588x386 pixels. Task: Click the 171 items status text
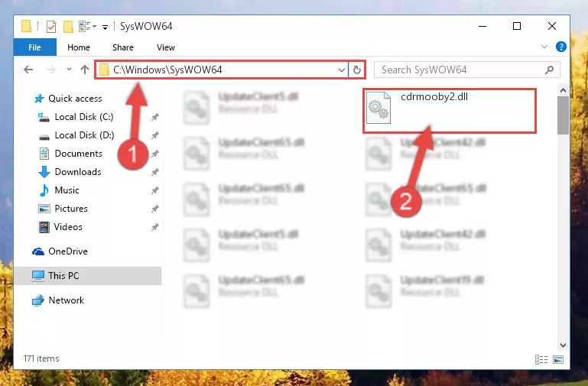pyautogui.click(x=41, y=358)
